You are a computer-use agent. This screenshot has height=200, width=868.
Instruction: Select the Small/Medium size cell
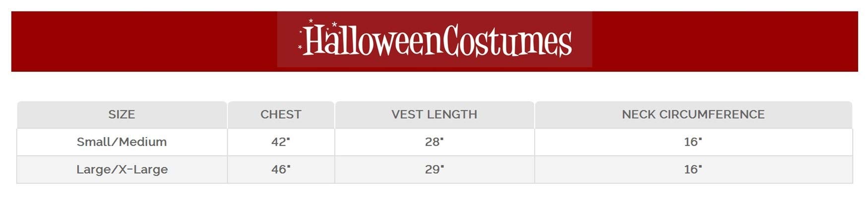pos(122,142)
